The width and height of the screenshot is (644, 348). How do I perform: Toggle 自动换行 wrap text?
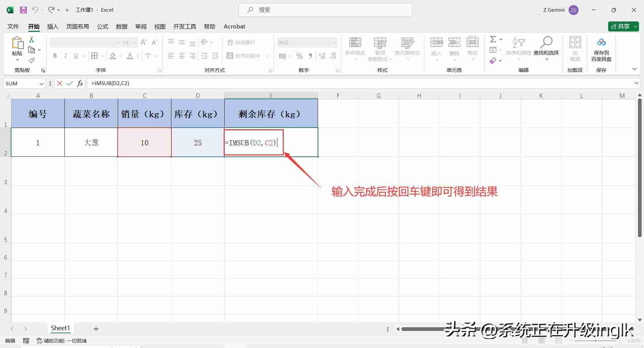241,42
